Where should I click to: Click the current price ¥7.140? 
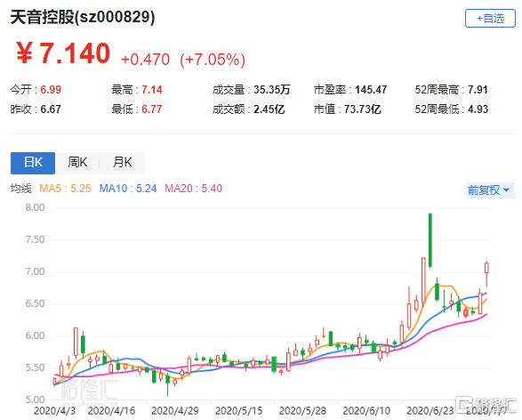(63, 53)
